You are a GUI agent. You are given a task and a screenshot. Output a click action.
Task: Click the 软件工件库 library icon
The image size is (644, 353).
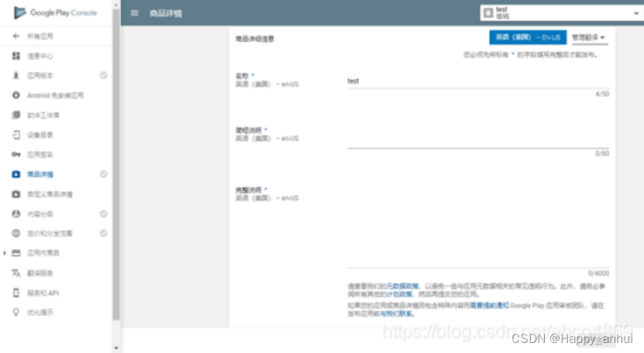coord(16,115)
